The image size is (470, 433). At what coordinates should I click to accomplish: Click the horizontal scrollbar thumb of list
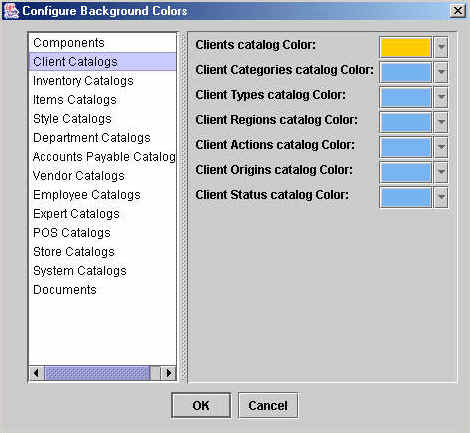(x=97, y=373)
